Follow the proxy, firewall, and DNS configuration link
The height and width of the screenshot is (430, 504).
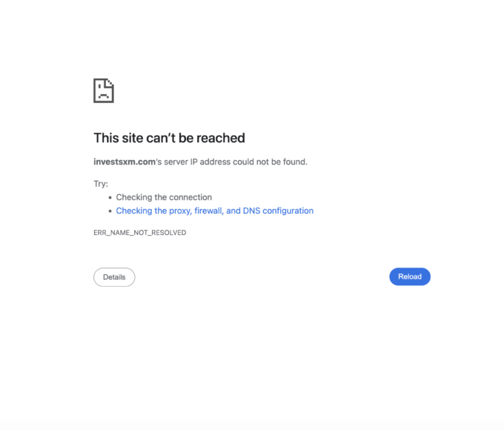214,211
